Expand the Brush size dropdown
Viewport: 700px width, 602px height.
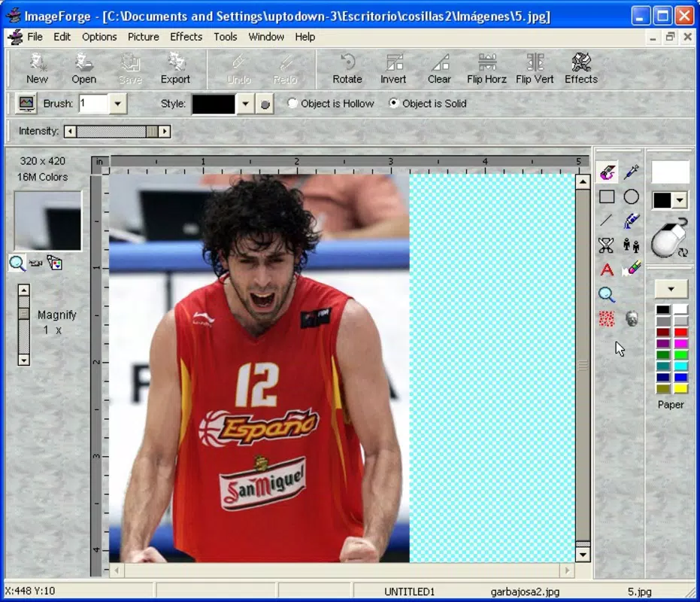point(117,104)
